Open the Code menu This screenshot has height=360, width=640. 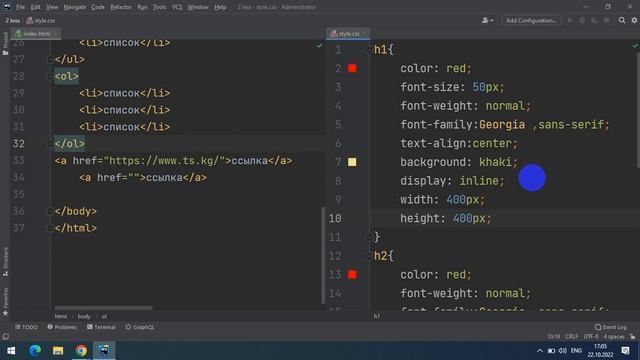(98, 7)
